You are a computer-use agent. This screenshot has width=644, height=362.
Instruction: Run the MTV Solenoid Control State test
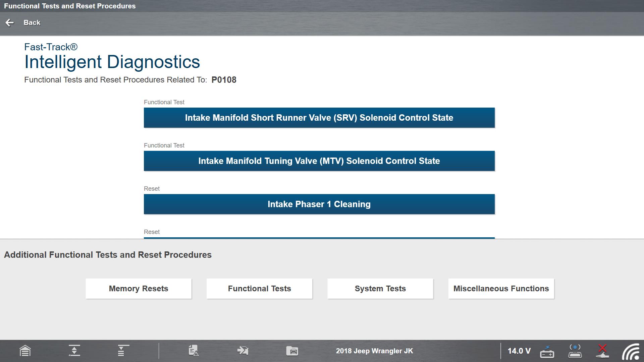319,161
